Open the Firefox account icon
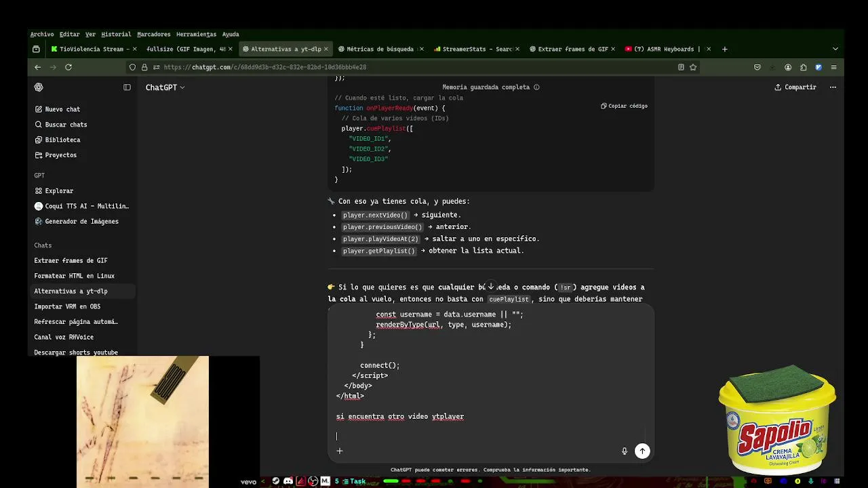The image size is (868, 488). [x=788, y=67]
